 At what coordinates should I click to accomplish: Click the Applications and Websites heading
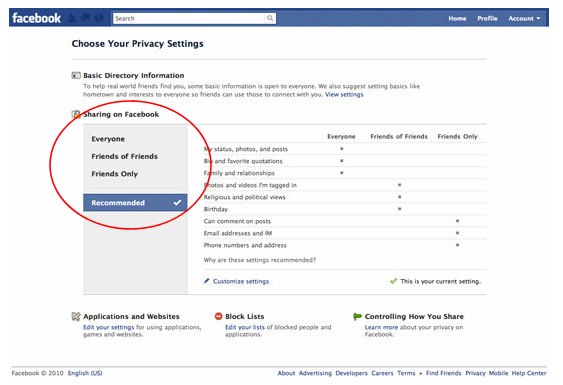pyautogui.click(x=131, y=316)
